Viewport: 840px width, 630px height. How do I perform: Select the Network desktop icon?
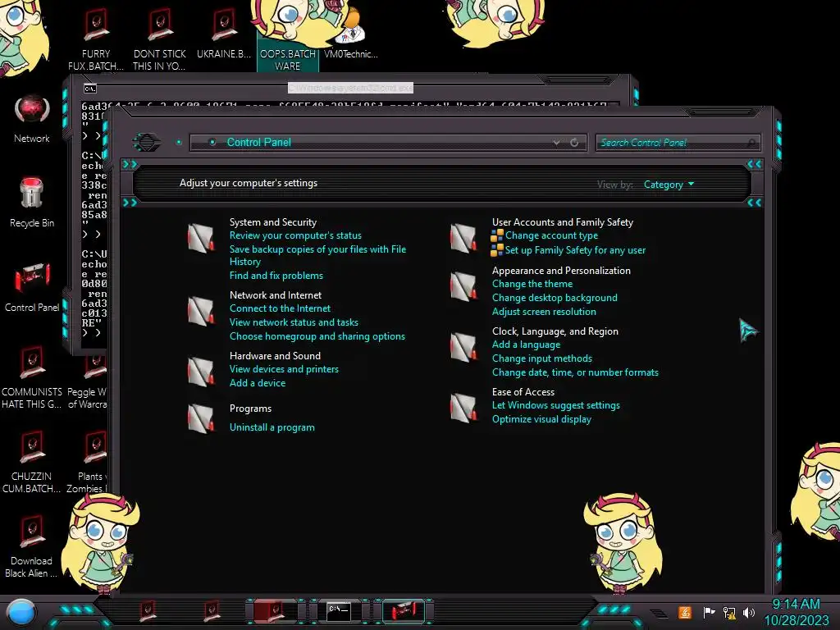tap(32, 120)
